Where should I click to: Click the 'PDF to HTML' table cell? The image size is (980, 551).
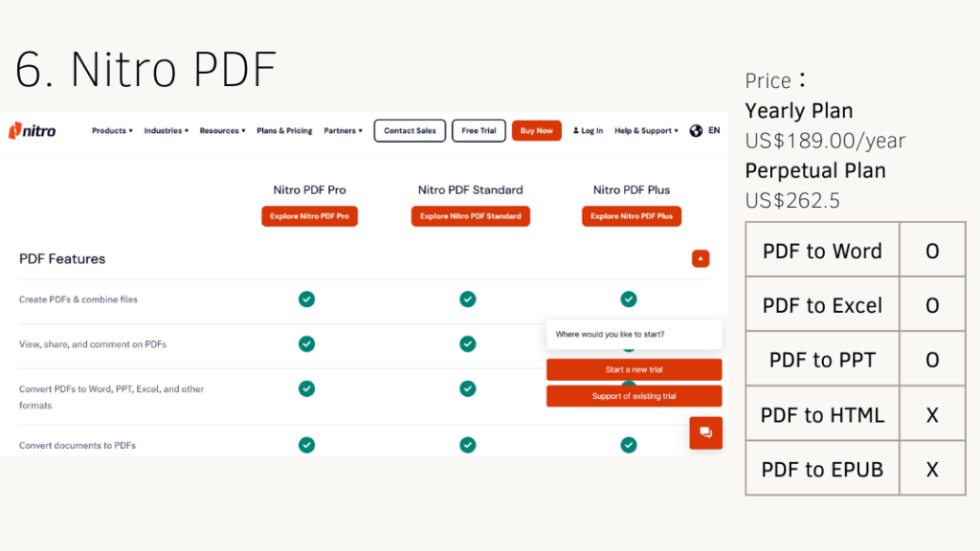tap(822, 413)
